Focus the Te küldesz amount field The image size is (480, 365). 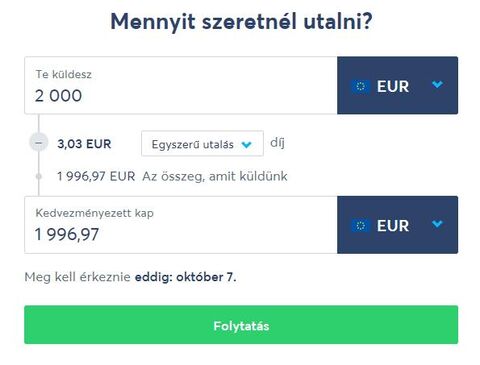(181, 85)
